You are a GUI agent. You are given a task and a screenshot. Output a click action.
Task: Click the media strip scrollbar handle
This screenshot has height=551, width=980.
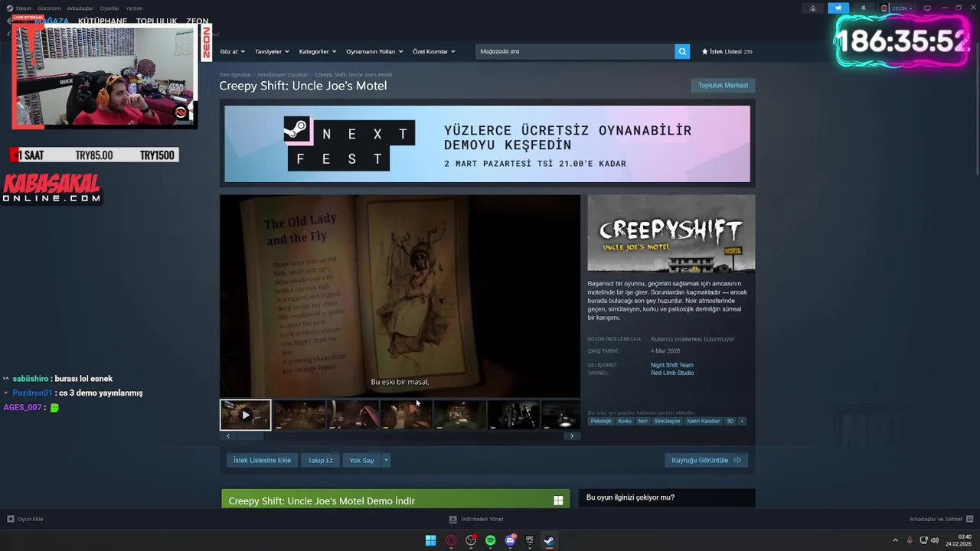250,436
